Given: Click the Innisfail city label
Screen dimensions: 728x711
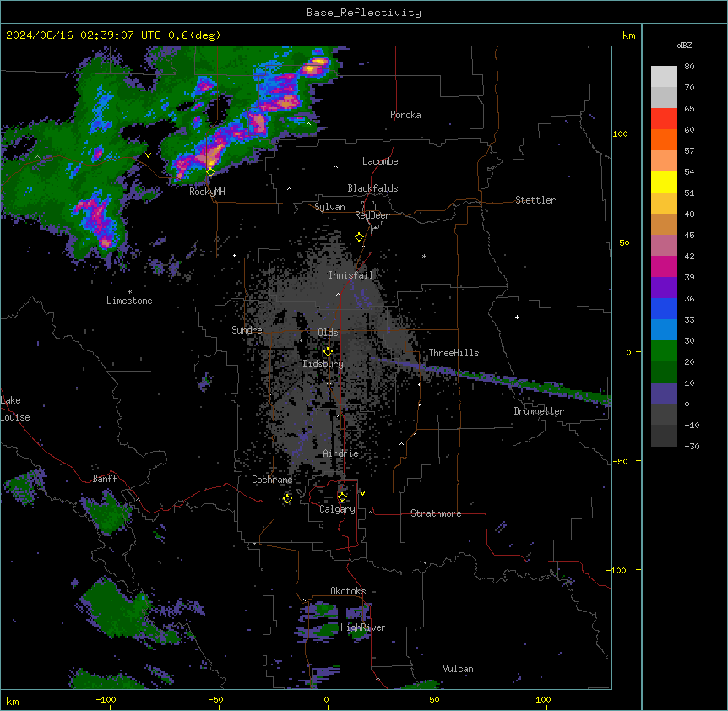Looking at the screenshot, I should [350, 275].
